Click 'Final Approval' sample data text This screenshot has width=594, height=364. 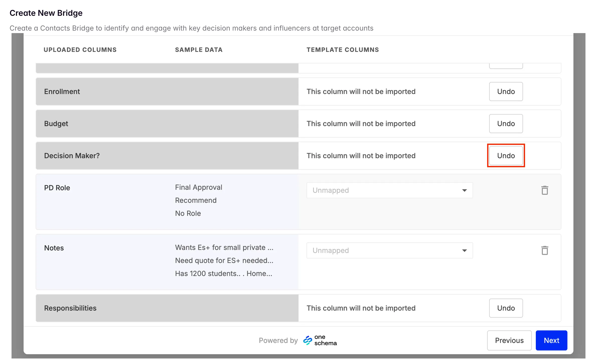[x=198, y=187]
